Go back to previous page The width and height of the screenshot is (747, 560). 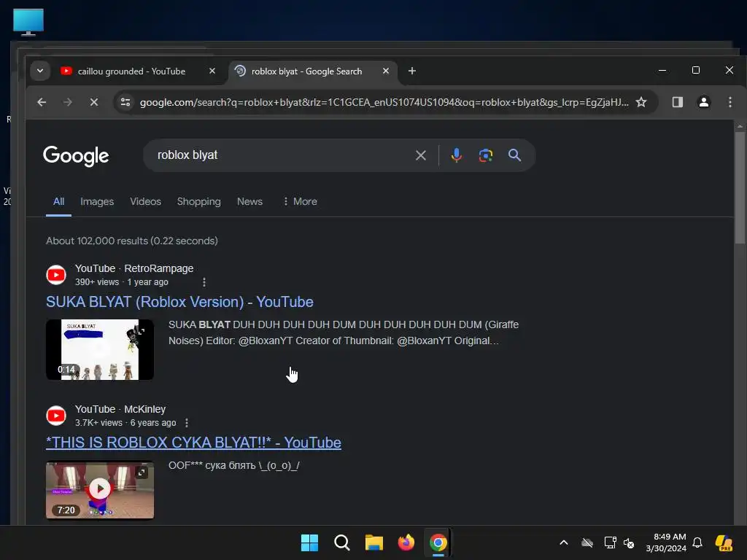click(x=42, y=102)
